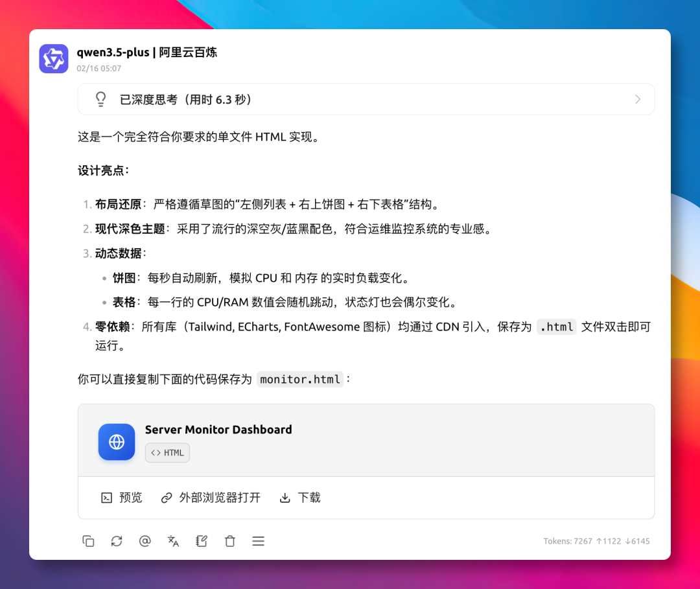Regenerate the response with refresh icon
This screenshot has height=589, width=700.
click(117, 541)
